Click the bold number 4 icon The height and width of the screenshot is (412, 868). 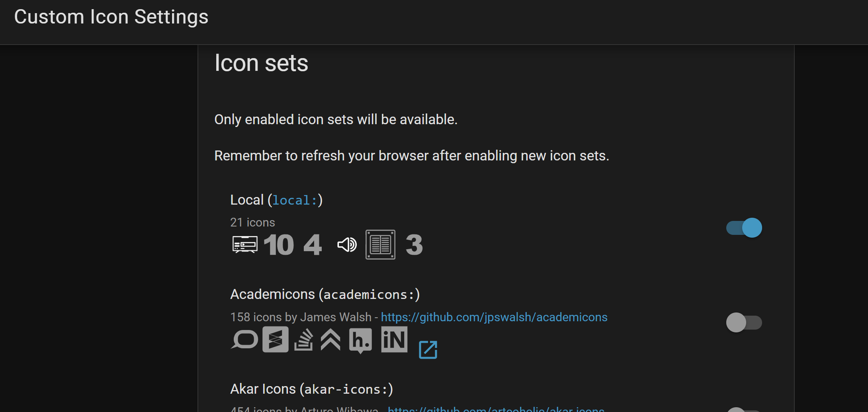[313, 245]
